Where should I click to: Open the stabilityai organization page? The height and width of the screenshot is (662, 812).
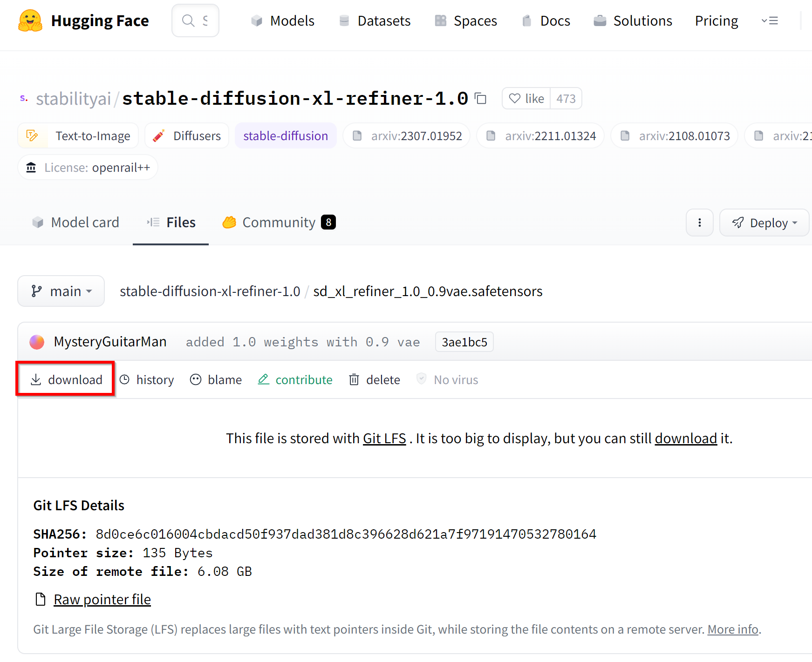(73, 99)
